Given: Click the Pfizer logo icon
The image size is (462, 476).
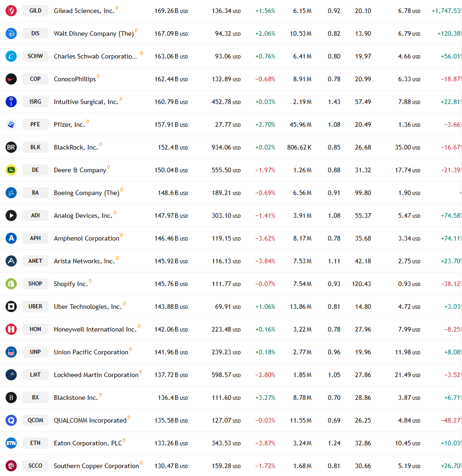Looking at the screenshot, I should pos(11,124).
